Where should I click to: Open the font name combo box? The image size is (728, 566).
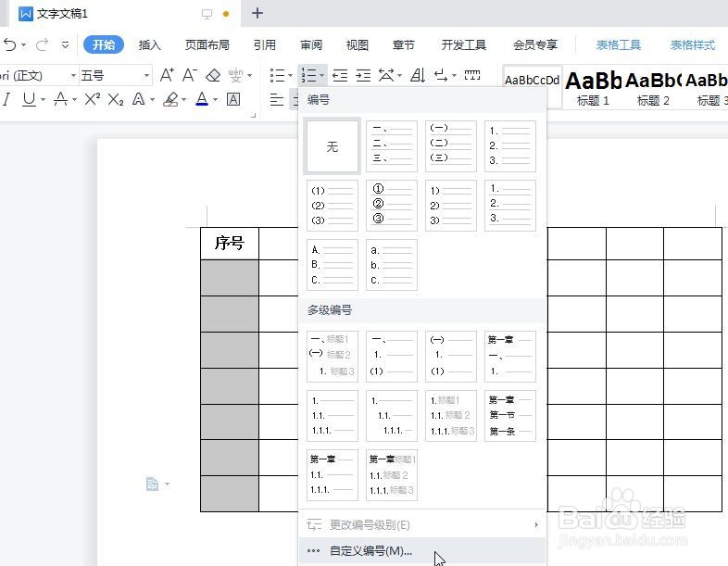[x=39, y=75]
